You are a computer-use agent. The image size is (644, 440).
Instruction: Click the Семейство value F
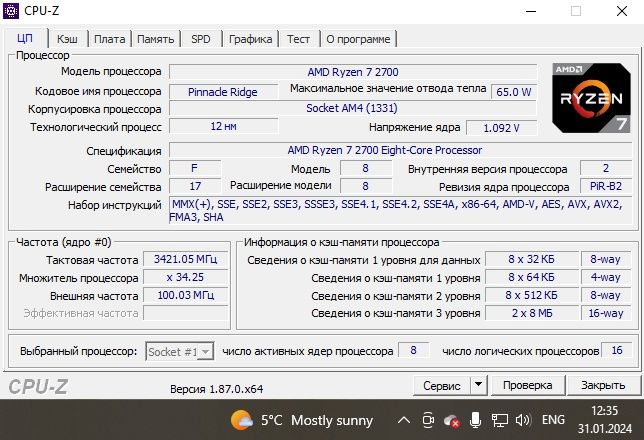[195, 168]
